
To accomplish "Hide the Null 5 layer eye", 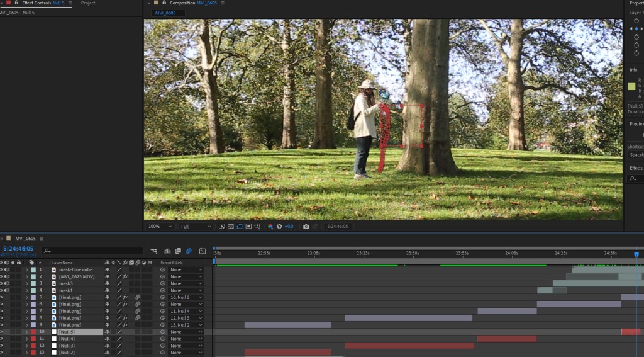I will pyautogui.click(x=1, y=332).
